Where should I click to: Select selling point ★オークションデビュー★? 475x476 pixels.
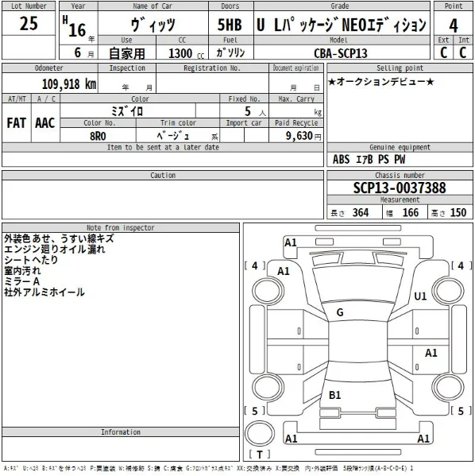pos(381,82)
